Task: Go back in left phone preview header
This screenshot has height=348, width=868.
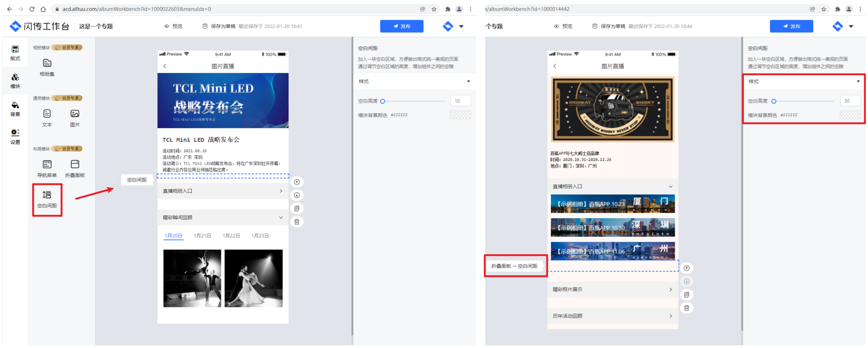Action: [165, 66]
